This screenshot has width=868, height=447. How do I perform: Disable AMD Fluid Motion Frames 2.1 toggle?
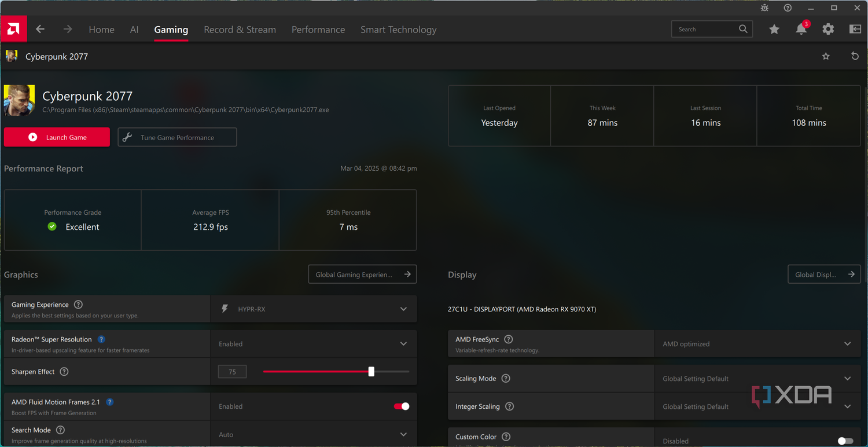coord(402,406)
